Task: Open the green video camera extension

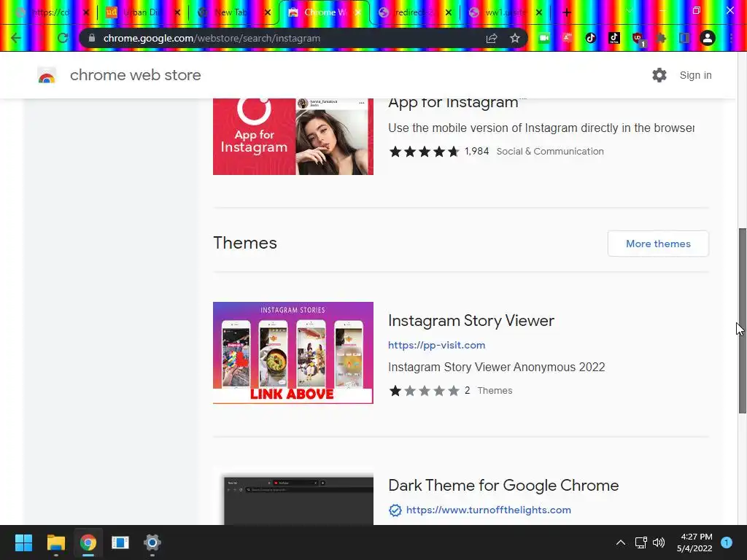Action: [544, 38]
